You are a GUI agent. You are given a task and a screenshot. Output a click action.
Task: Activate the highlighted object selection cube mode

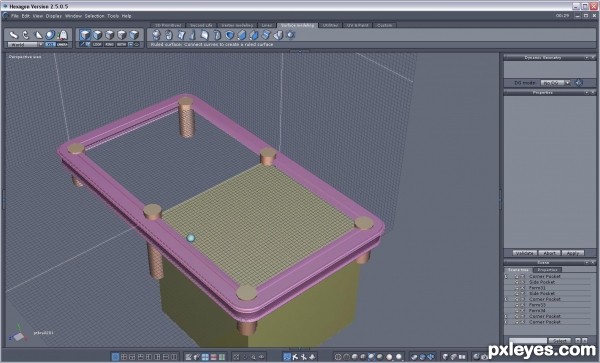pos(85,35)
